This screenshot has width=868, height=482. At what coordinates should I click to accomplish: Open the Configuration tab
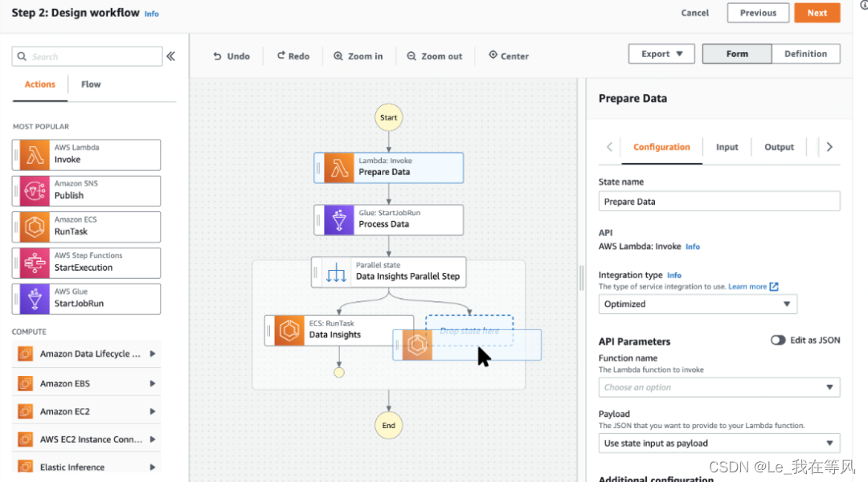pos(661,147)
